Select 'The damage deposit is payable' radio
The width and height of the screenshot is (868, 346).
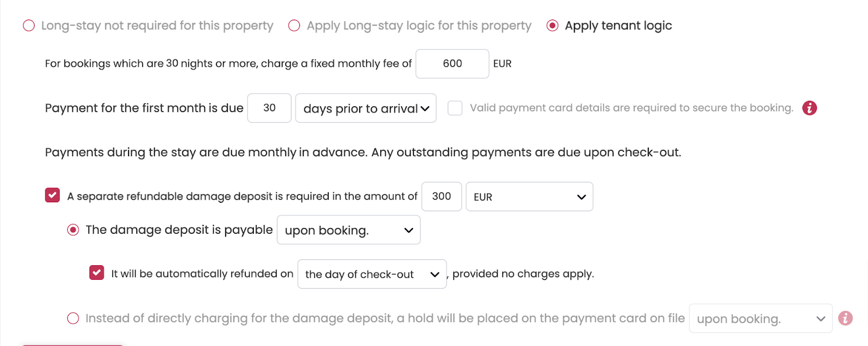tap(73, 230)
